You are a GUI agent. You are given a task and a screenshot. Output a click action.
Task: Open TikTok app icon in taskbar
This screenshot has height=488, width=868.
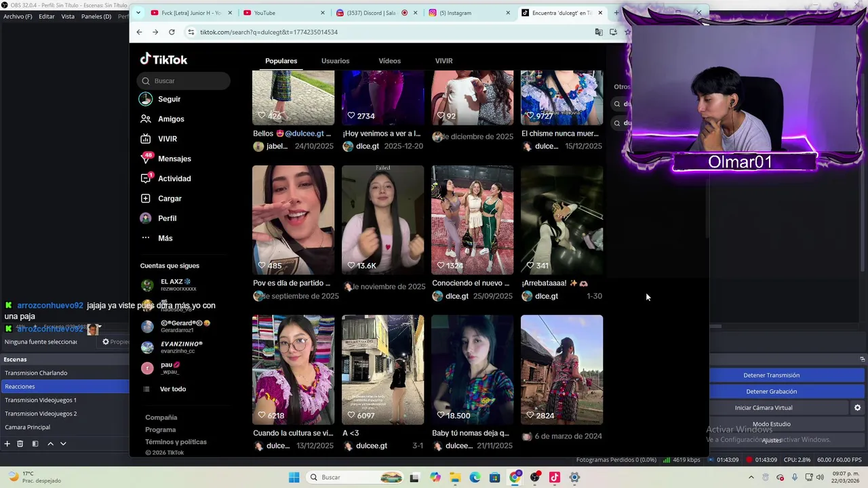(555, 477)
